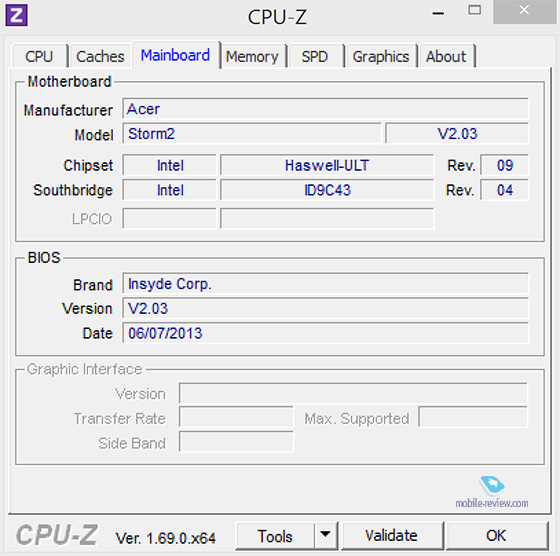Click the Validate button
Viewport: 560px width, 556px height.
click(391, 536)
